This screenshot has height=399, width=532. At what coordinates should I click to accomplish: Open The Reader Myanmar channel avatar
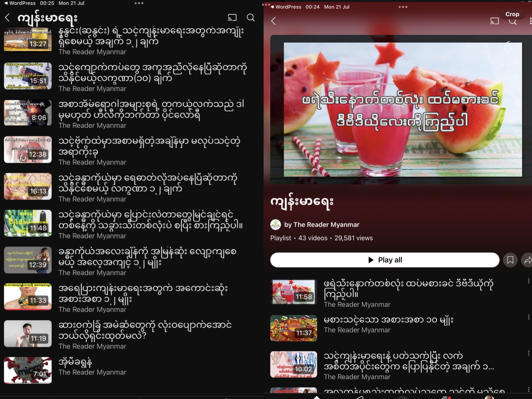[275, 224]
